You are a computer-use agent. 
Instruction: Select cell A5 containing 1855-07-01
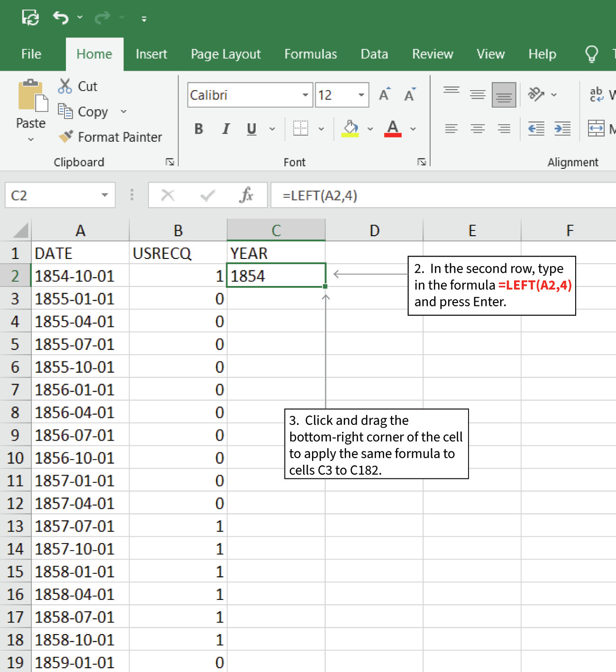(80, 344)
